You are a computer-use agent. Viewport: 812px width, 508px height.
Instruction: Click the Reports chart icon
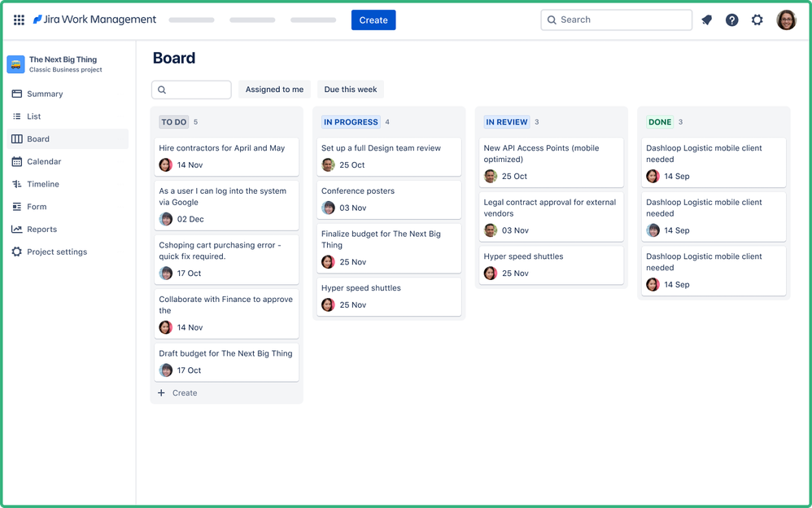click(x=16, y=229)
